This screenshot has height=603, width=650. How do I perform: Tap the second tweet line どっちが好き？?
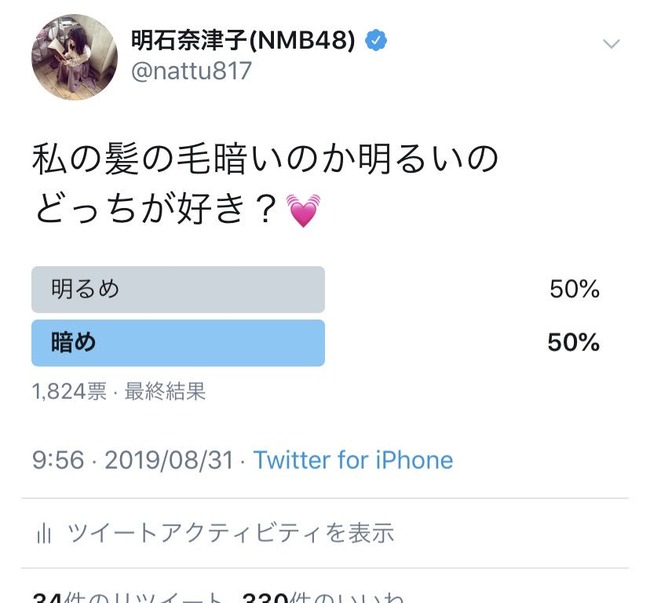pyautogui.click(x=158, y=208)
